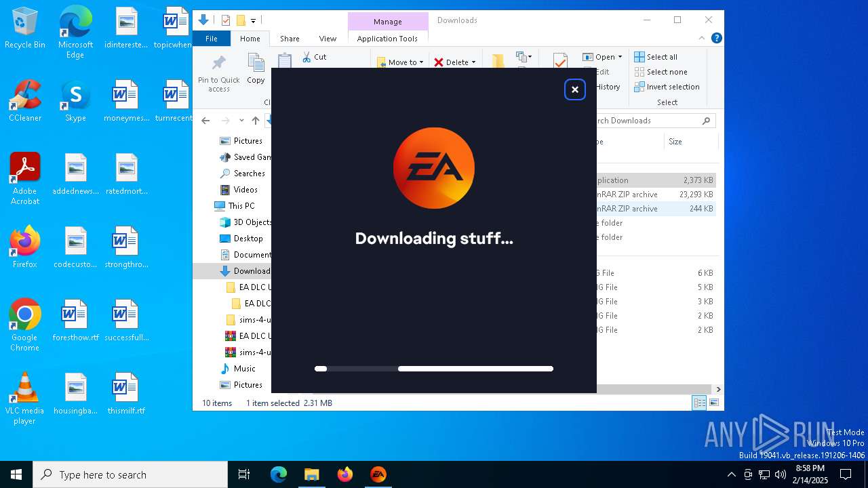868x488 pixels.
Task: Select strongthro... document on desktop
Action: coord(126,247)
